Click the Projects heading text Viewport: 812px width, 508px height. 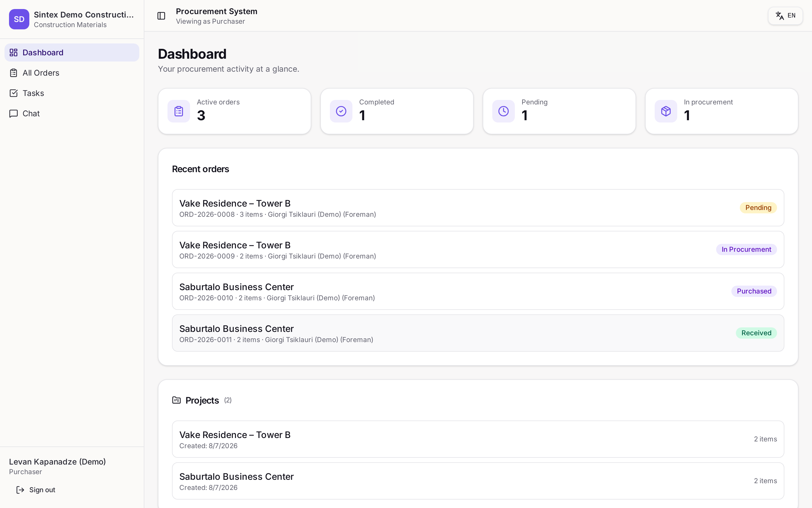[202, 400]
